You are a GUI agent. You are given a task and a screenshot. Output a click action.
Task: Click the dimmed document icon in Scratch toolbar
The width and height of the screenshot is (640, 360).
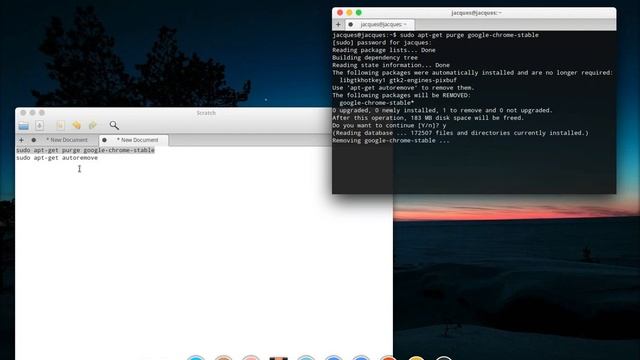[60, 125]
